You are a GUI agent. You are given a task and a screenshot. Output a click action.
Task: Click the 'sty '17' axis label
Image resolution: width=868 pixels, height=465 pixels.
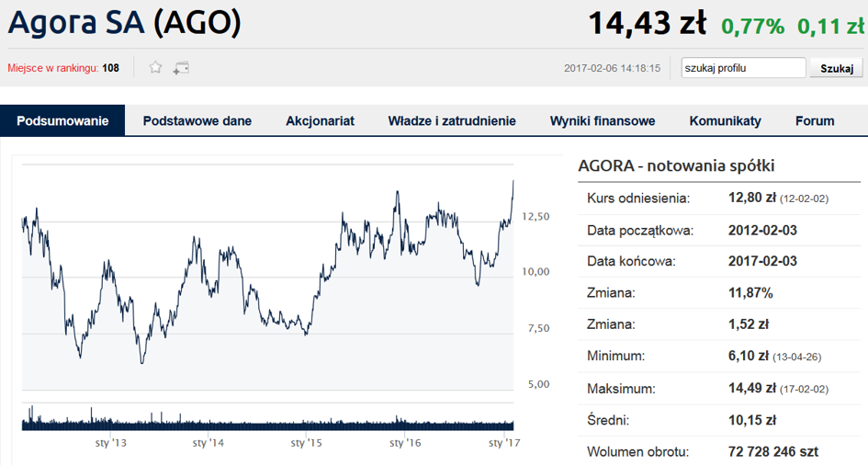(504, 443)
